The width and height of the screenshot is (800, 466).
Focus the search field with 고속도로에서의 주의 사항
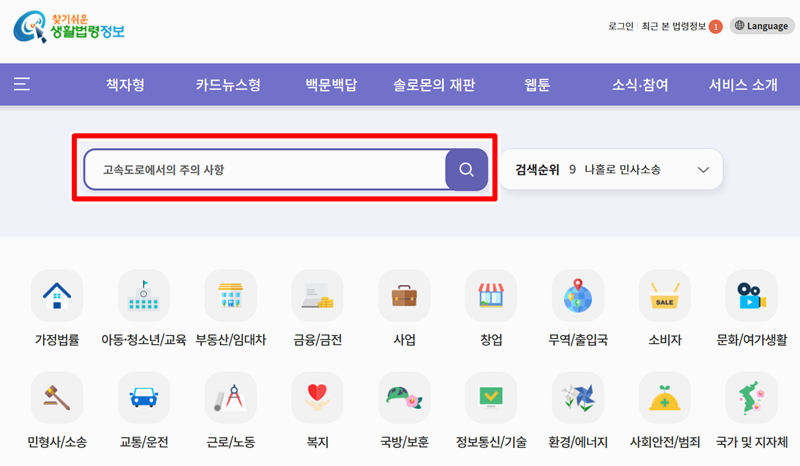tap(265, 169)
